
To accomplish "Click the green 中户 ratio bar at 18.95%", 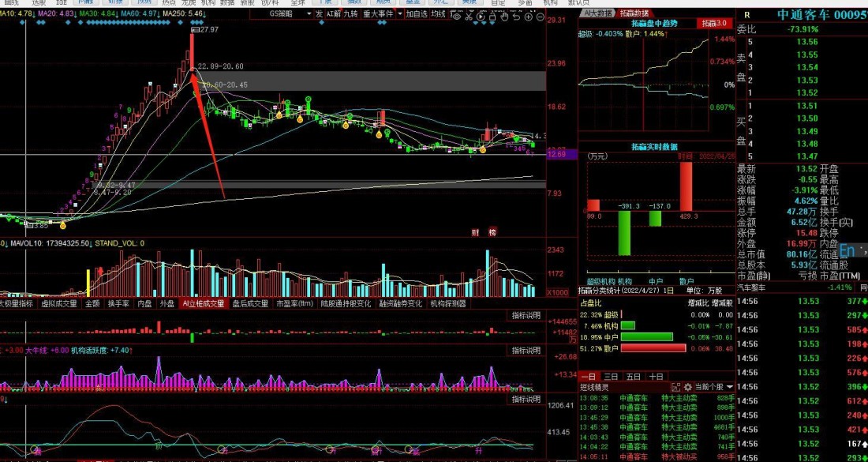I will 646,336.
